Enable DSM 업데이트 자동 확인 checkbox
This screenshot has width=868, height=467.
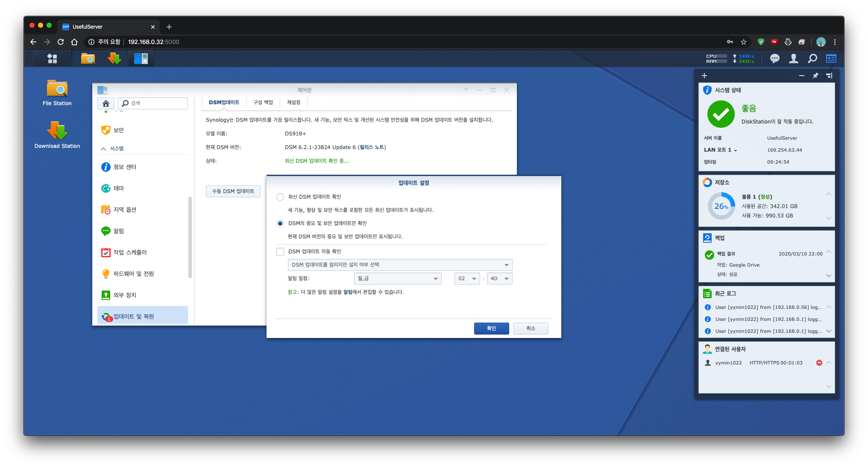click(x=280, y=252)
